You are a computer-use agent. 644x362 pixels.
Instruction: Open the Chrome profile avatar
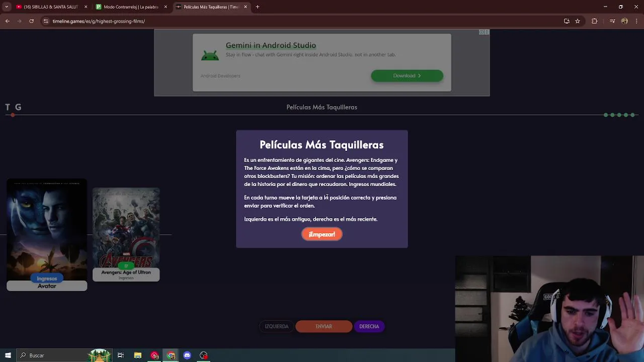pos(624,21)
